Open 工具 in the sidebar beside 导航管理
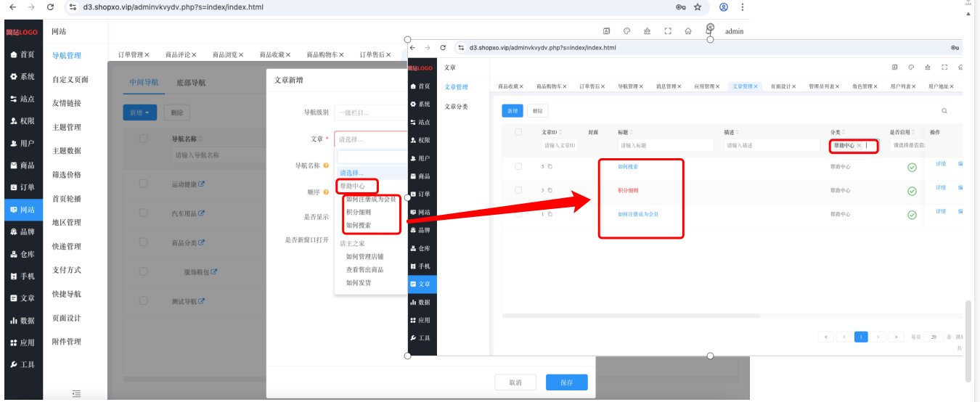Viewport: 980px width, 402px height. 22,364
